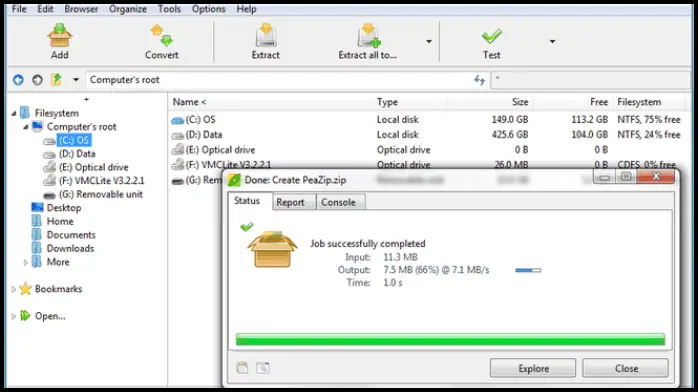Expand the More tree node
The width and height of the screenshot is (698, 392).
(26, 263)
